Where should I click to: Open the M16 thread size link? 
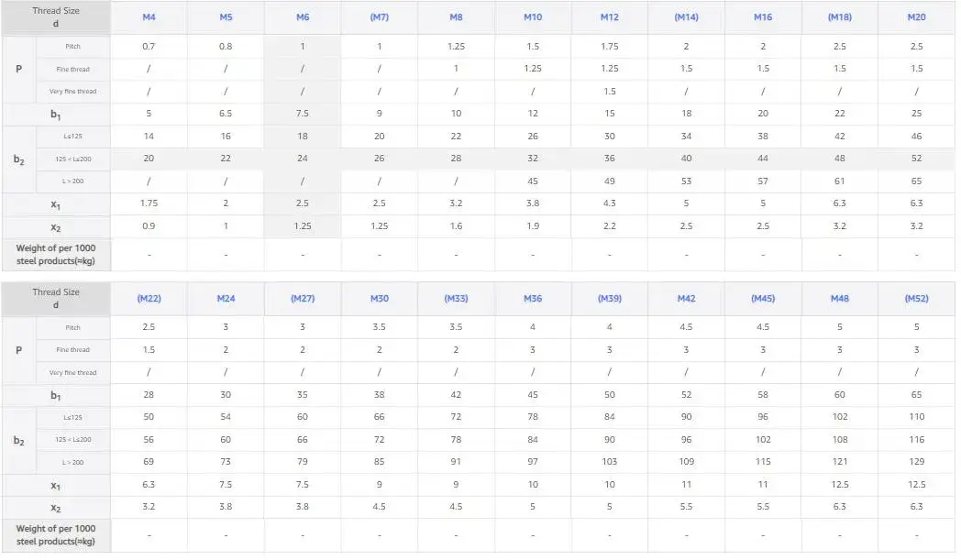(x=763, y=17)
